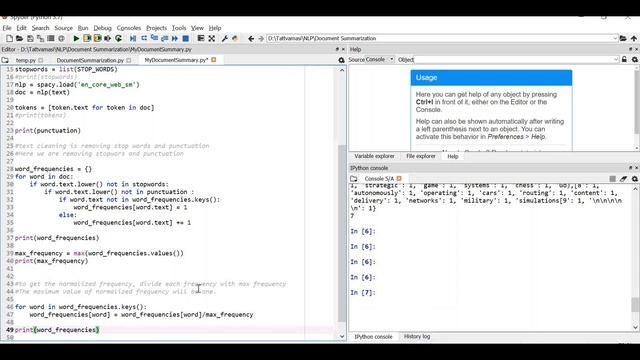640x360 pixels.
Task: Save the current file
Action: [x=30, y=38]
